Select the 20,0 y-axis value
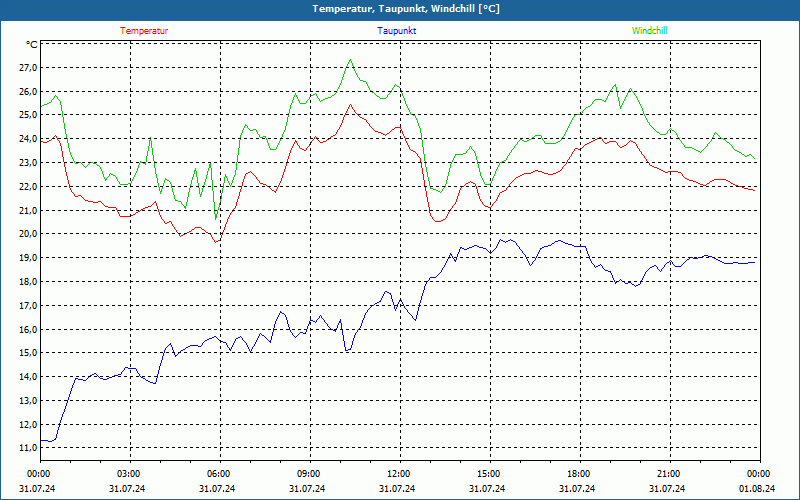The height and width of the screenshot is (500, 800). click(x=28, y=234)
